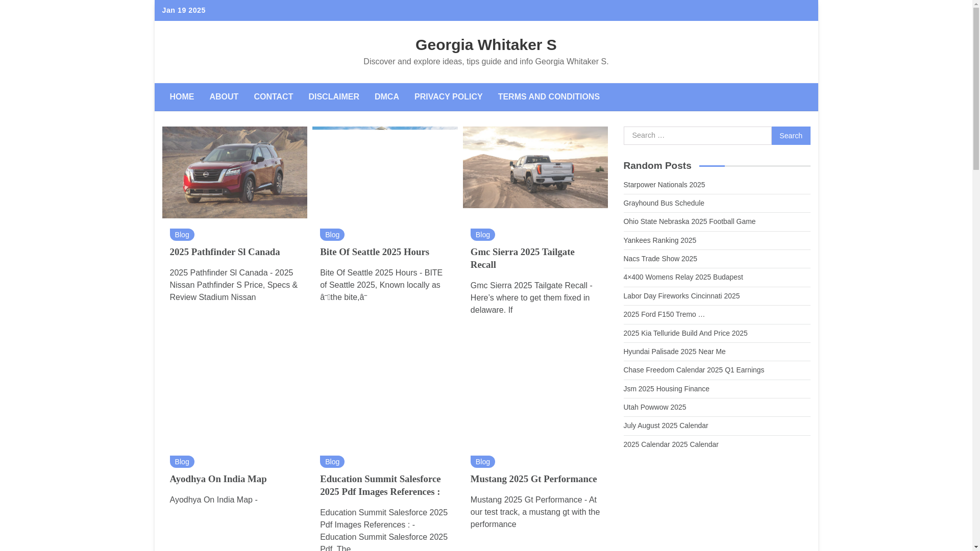Click the Bite Of Seattle excerpt text
Viewport: 980px width, 551px height.
pos(381,285)
